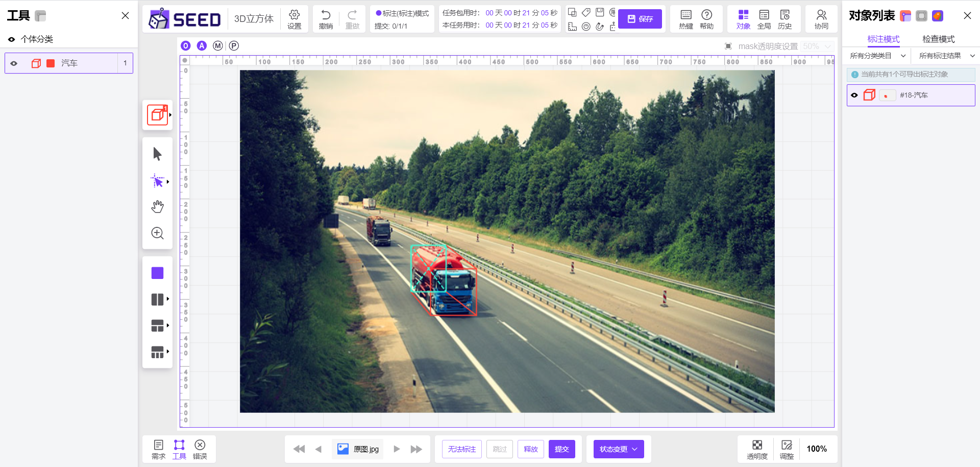Switch to 标注模式 tab
The height and width of the screenshot is (467, 980).
coord(884,39)
